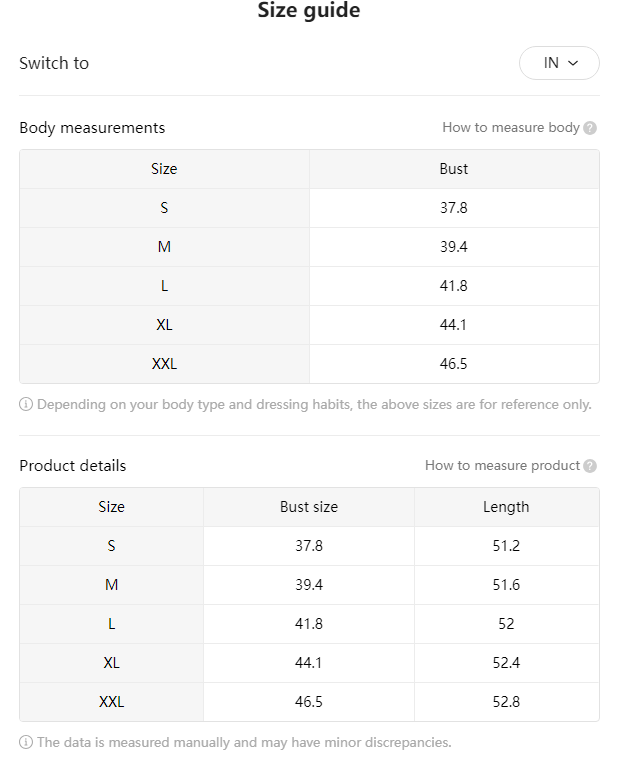Open the How to measure product link
The image size is (618, 777).
[502, 465]
